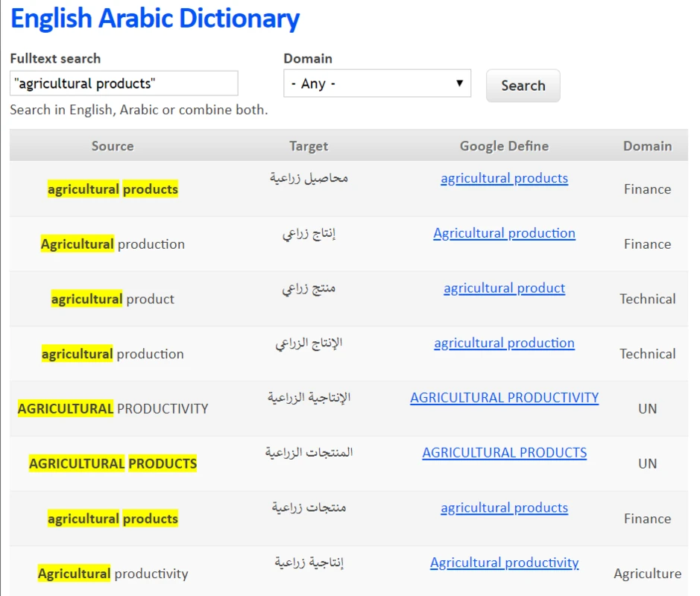This screenshot has width=700, height=596.
Task: Open the agricultural production link in the Technical row
Action: (x=505, y=343)
